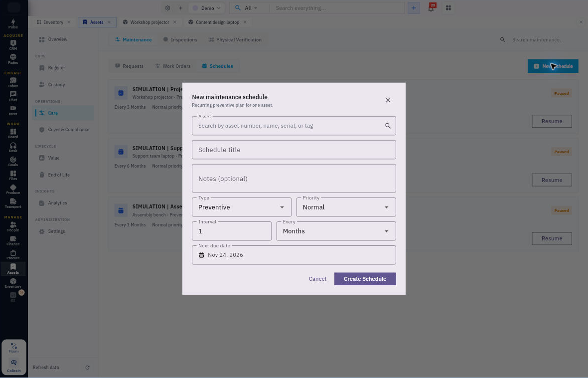Viewport: 588px width, 378px height.
Task: Click the refresh data icon
Action: point(87,368)
